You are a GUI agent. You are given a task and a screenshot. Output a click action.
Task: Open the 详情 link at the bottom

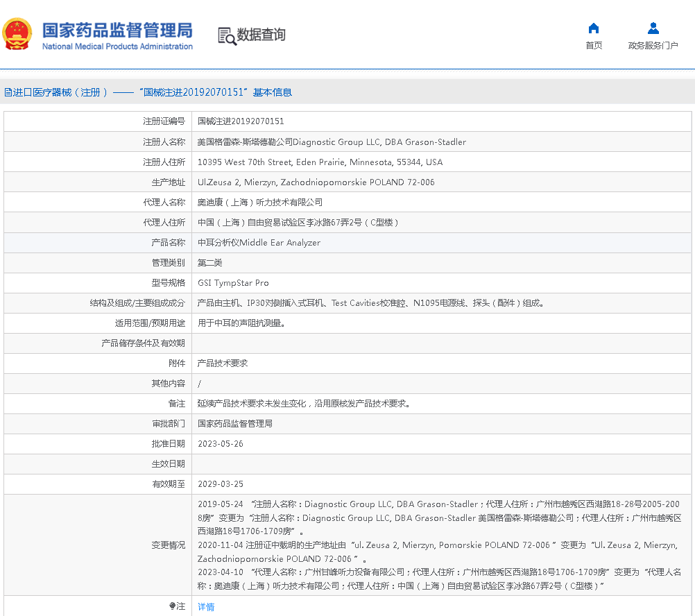click(x=206, y=607)
